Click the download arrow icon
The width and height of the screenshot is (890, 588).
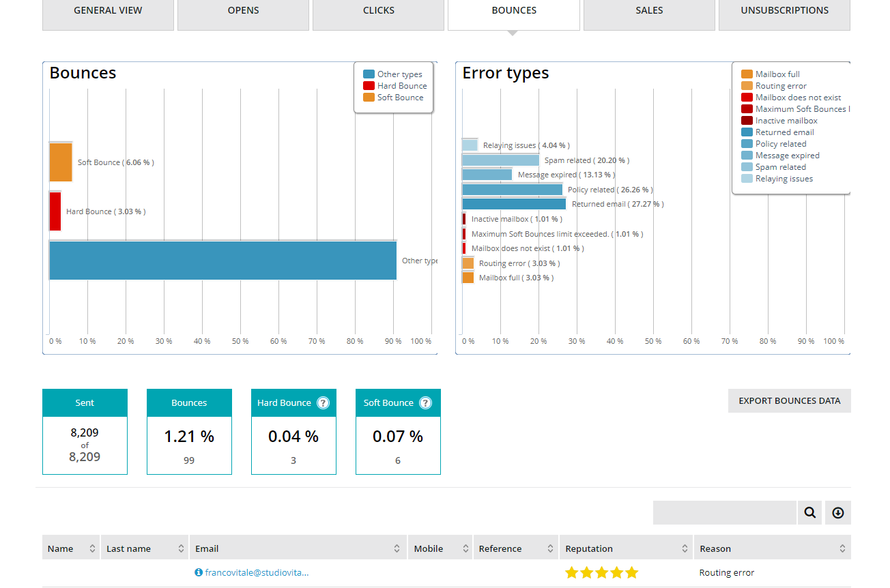click(x=838, y=513)
